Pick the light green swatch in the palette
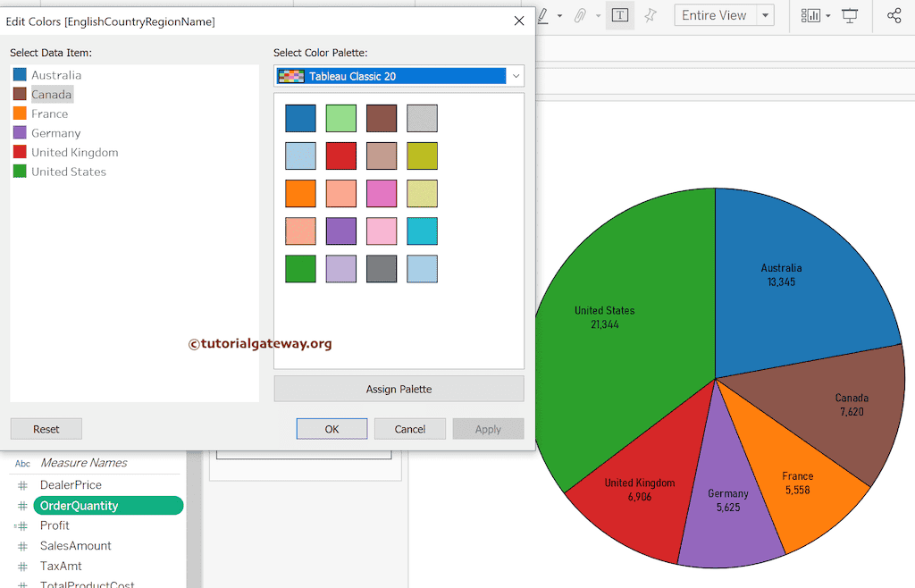Image resolution: width=915 pixels, height=588 pixels. pos(340,119)
